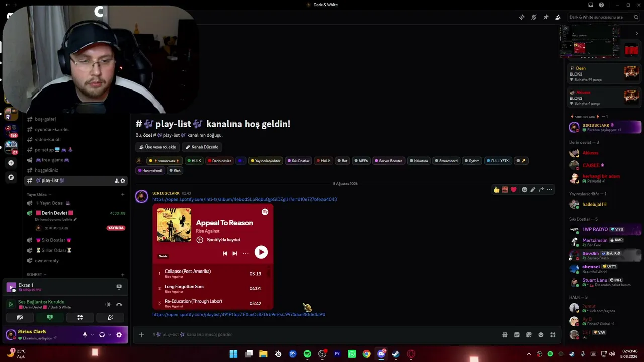The image size is (644, 362).
Task: Open the Windows Start menu
Action: [233, 354]
